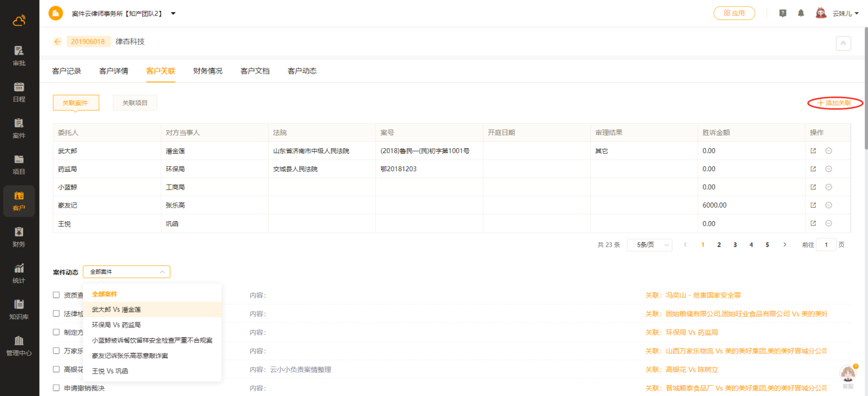
Task: Open 统计 statistics in sidebar
Action: pyautogui.click(x=19, y=273)
